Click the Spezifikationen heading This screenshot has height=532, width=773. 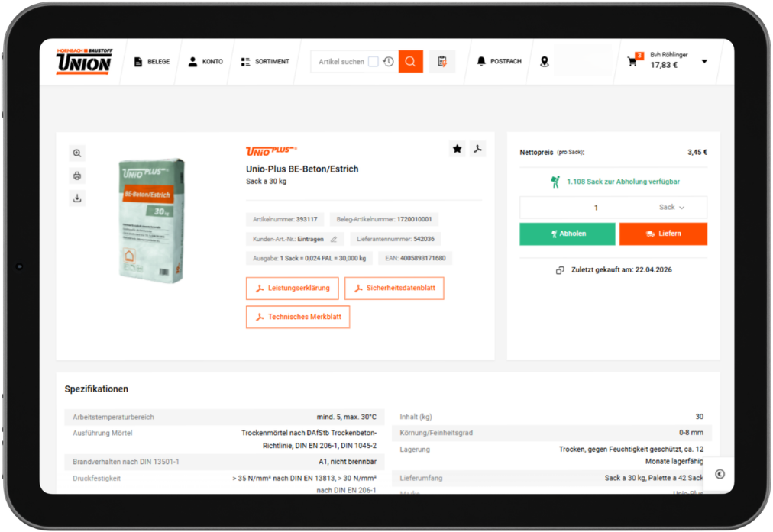[x=96, y=389]
